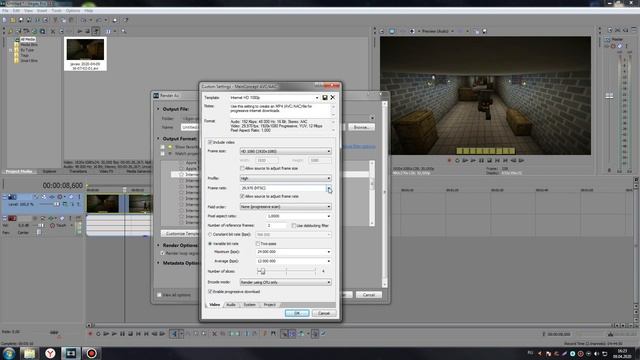Click the preview Stop button

[x=489, y=161]
